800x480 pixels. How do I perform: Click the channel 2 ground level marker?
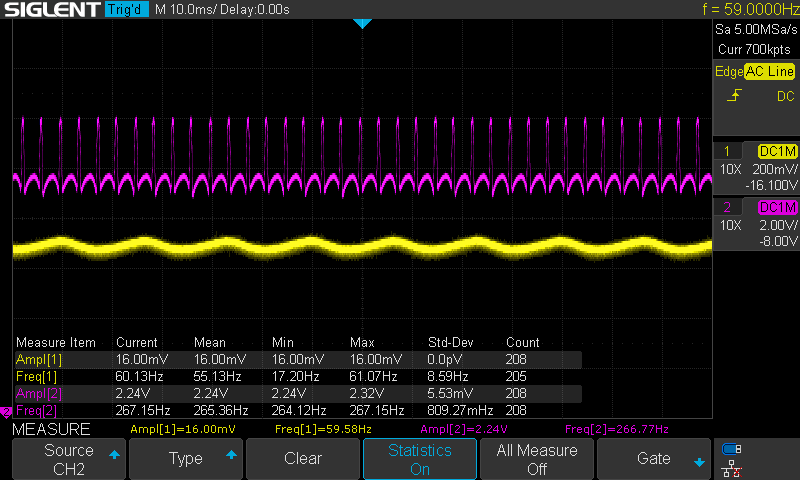click(5, 412)
